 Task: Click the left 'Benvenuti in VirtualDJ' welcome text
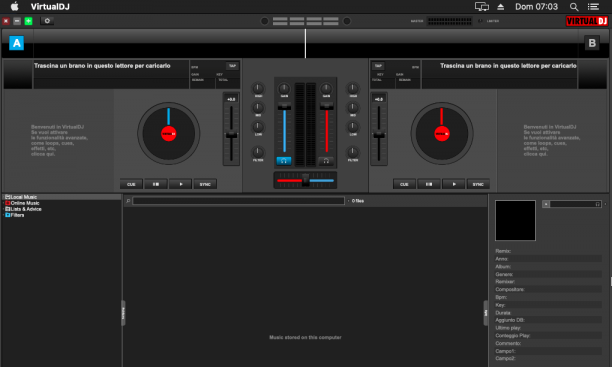[59, 141]
